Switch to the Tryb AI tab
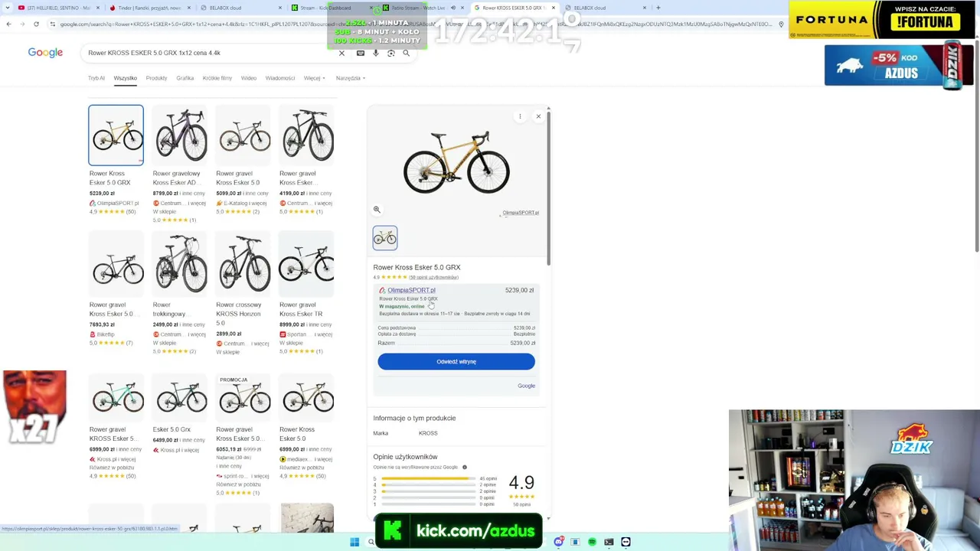The width and height of the screenshot is (980, 551). (96, 78)
